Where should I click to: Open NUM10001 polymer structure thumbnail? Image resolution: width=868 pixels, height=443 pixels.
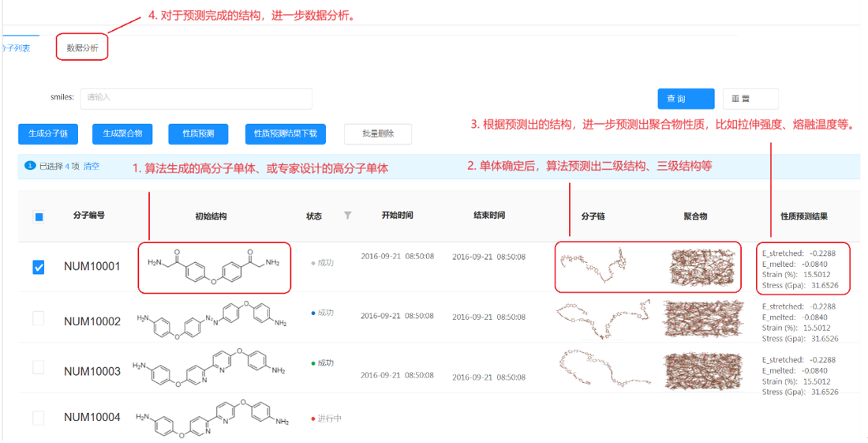tap(702, 267)
